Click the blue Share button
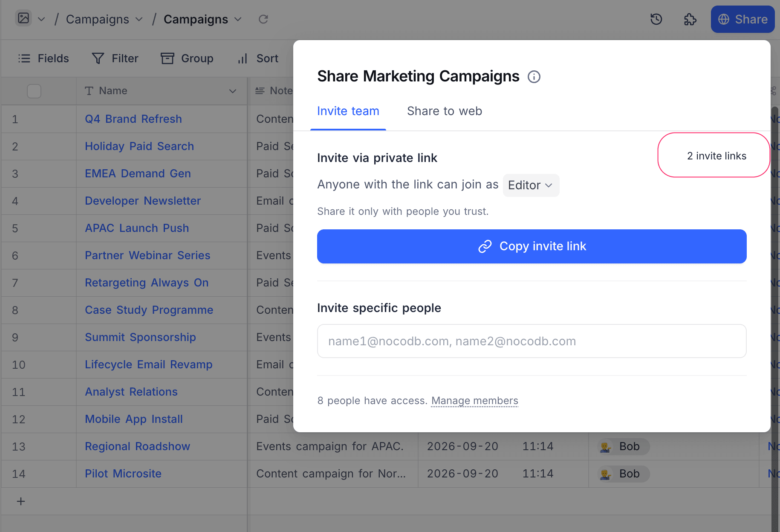Viewport: 780px width, 532px height. 742,19
